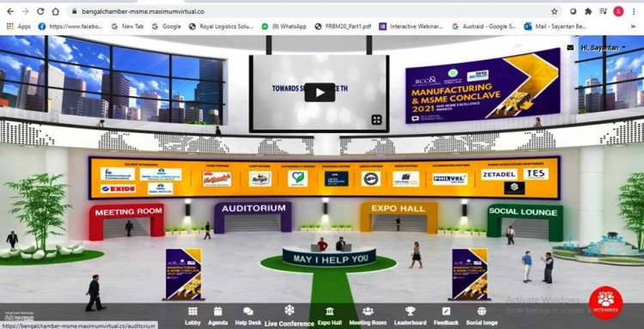Open the Chrome three-dot menu
Screen dimensions: 644x329
[x=635, y=11]
